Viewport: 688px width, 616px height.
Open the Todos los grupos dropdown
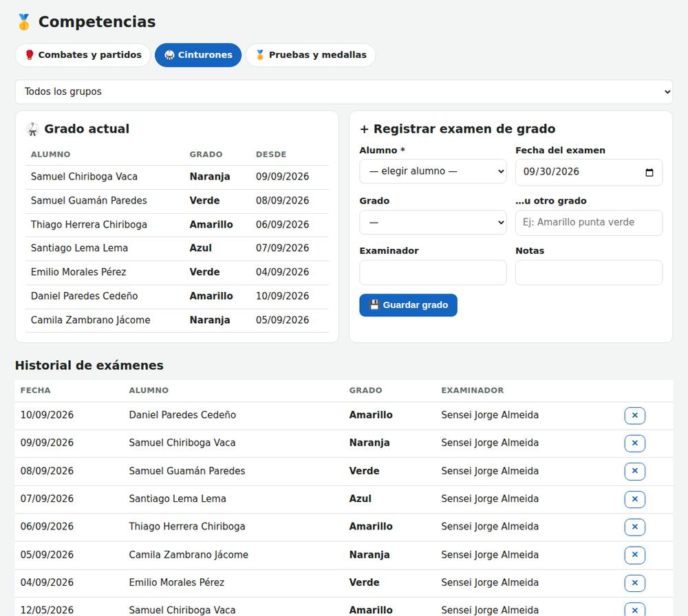point(344,91)
